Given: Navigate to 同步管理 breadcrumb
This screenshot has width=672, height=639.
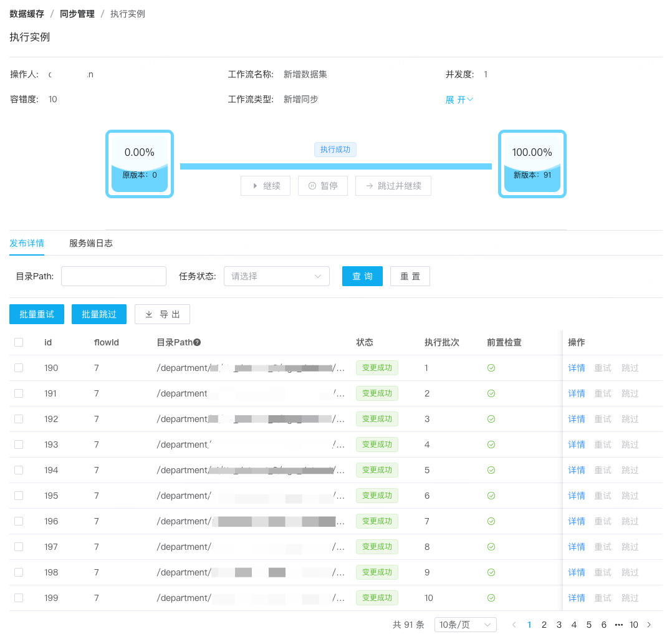Looking at the screenshot, I should pyautogui.click(x=77, y=14).
